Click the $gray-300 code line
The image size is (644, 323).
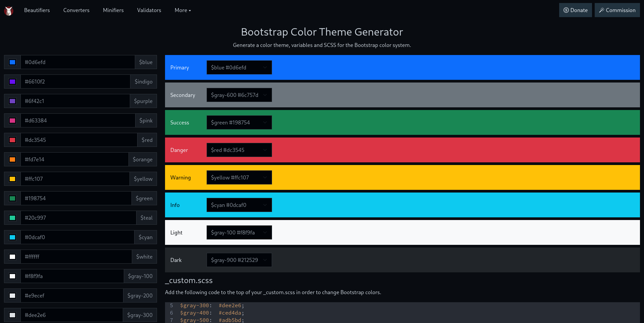tap(212, 306)
